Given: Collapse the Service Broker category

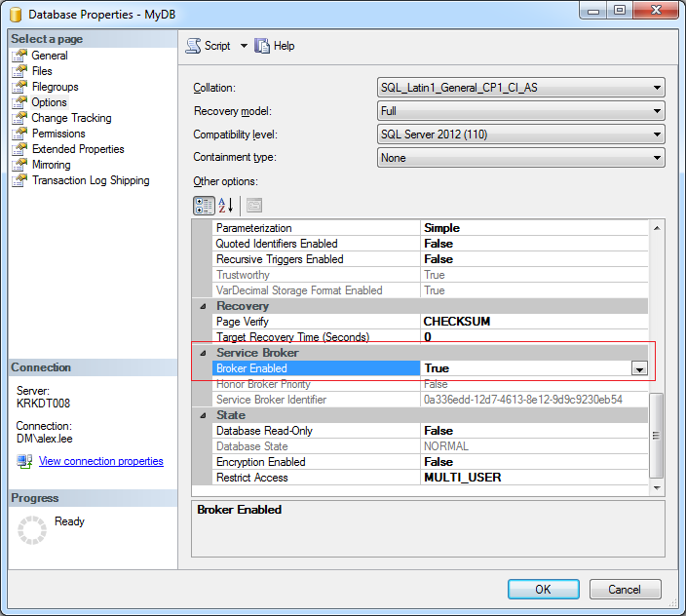Looking at the screenshot, I should [203, 353].
